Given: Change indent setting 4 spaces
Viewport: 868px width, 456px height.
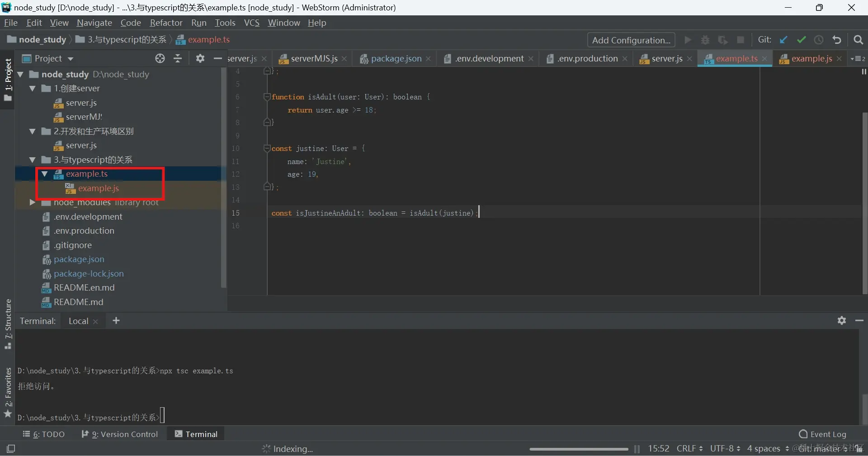Looking at the screenshot, I should pyautogui.click(x=768, y=448).
